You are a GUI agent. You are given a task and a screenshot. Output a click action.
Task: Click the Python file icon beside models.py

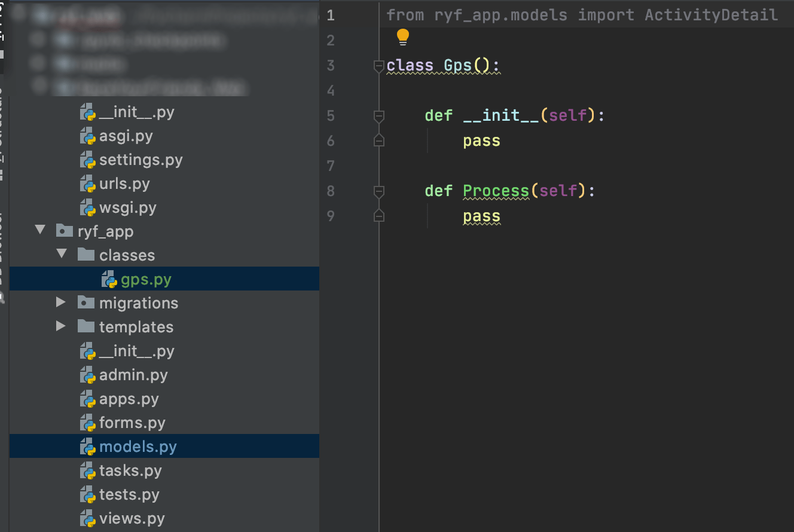click(x=88, y=446)
